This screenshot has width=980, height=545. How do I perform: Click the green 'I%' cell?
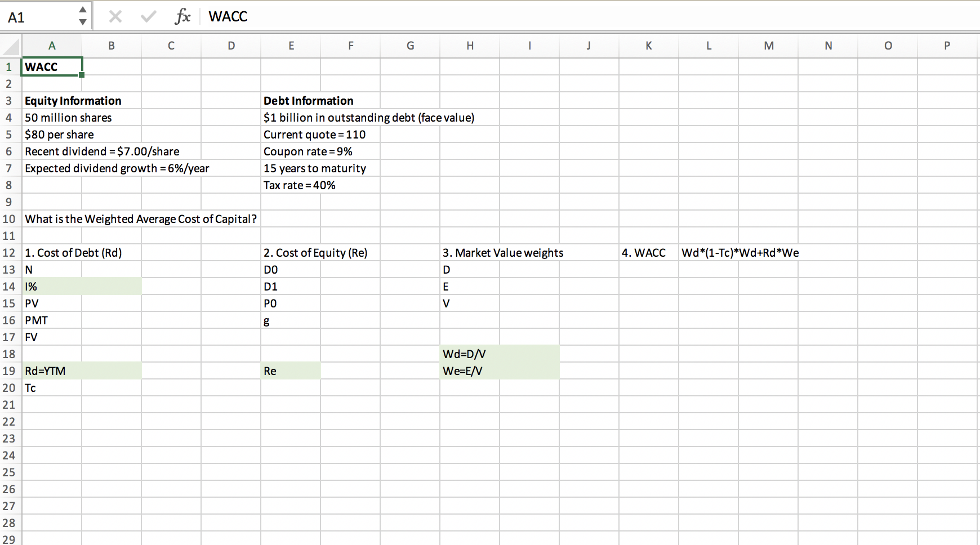tap(52, 287)
